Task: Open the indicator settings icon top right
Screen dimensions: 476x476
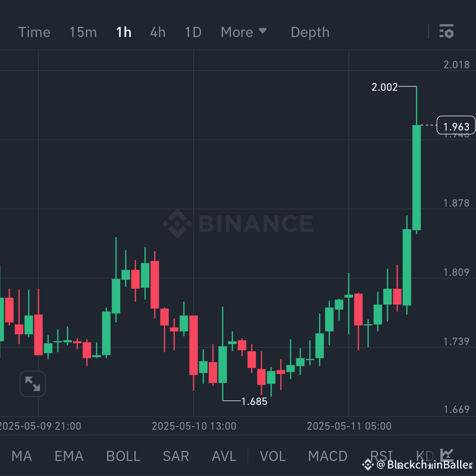Action: (446, 31)
